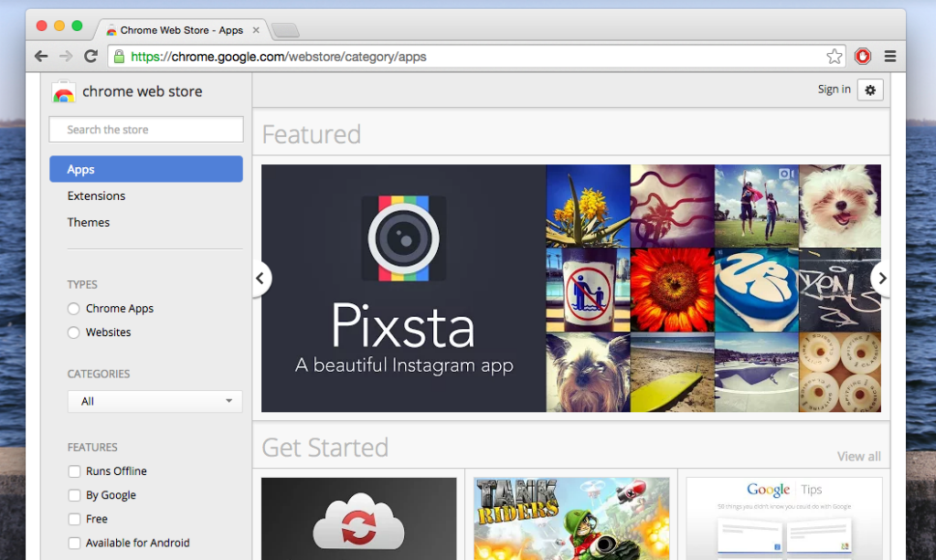The width and height of the screenshot is (936, 560).
Task: Click the browser back arrow icon
Action: coord(41,57)
